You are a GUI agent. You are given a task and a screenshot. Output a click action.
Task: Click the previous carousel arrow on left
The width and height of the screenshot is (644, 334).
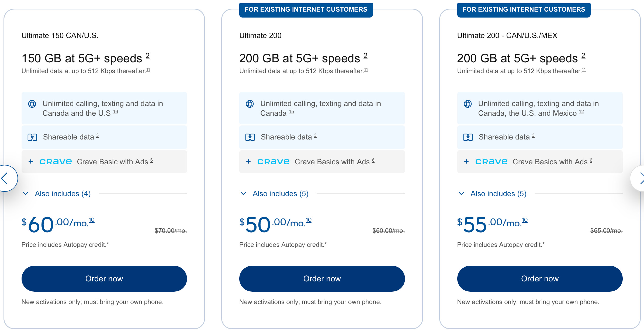click(5, 178)
